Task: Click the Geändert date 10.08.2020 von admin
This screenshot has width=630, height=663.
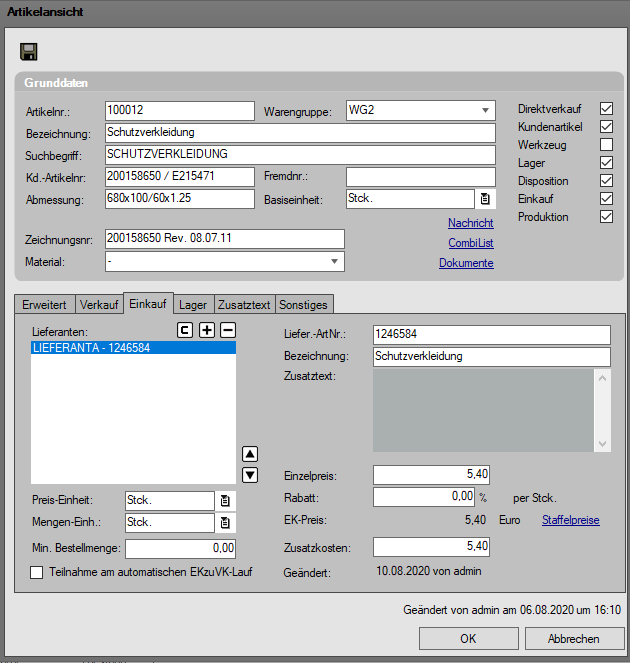Action: (429, 571)
